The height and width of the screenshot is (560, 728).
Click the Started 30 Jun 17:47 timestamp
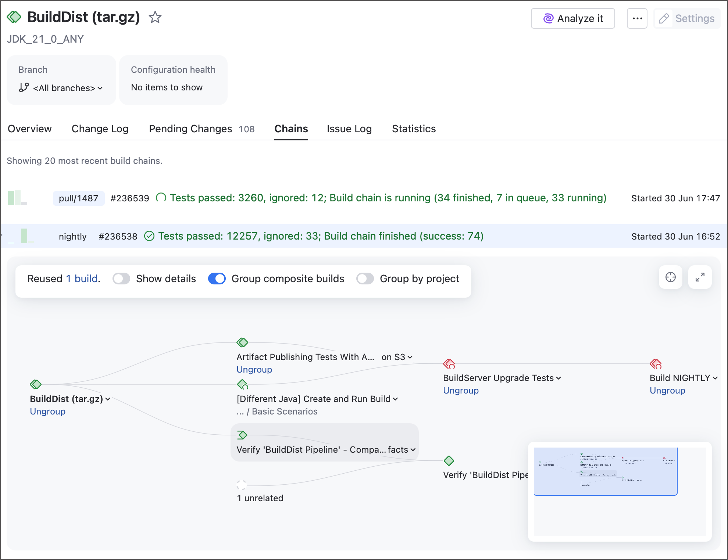676,198
